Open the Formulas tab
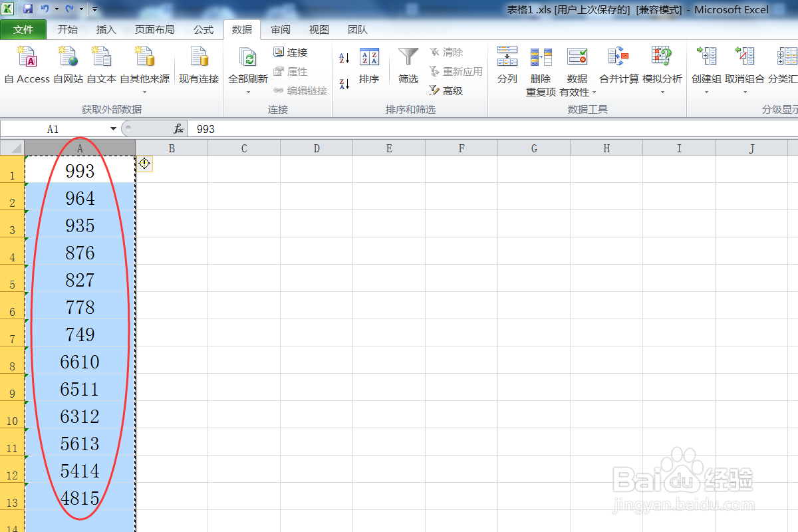The image size is (798, 532). 203,30
